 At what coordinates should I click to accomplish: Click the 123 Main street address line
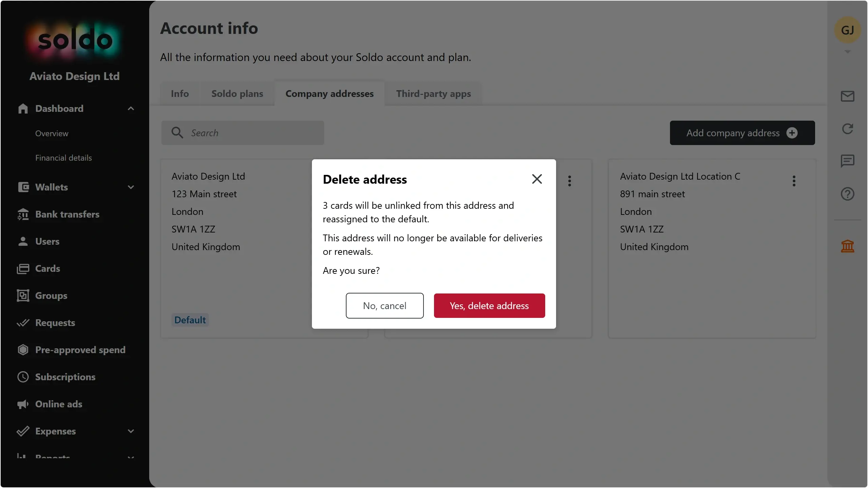pos(204,194)
